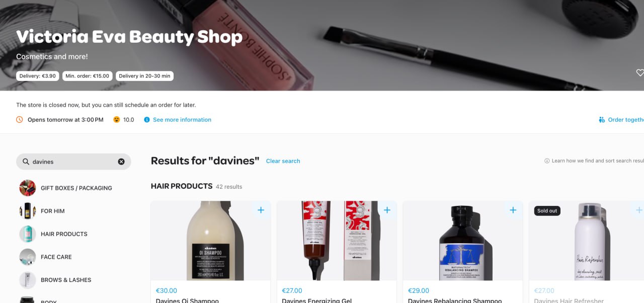
Task: Click the blue info icon beside See more information
Action: pos(147,120)
